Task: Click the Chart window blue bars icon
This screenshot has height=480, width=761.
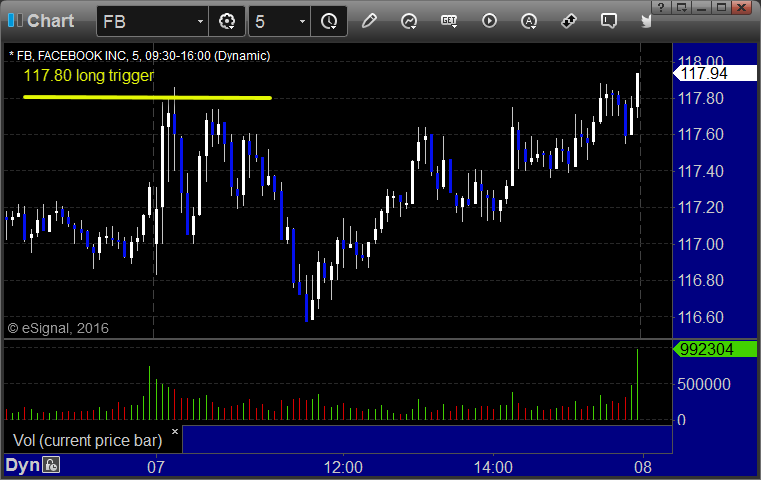Action: pyautogui.click(x=16, y=20)
